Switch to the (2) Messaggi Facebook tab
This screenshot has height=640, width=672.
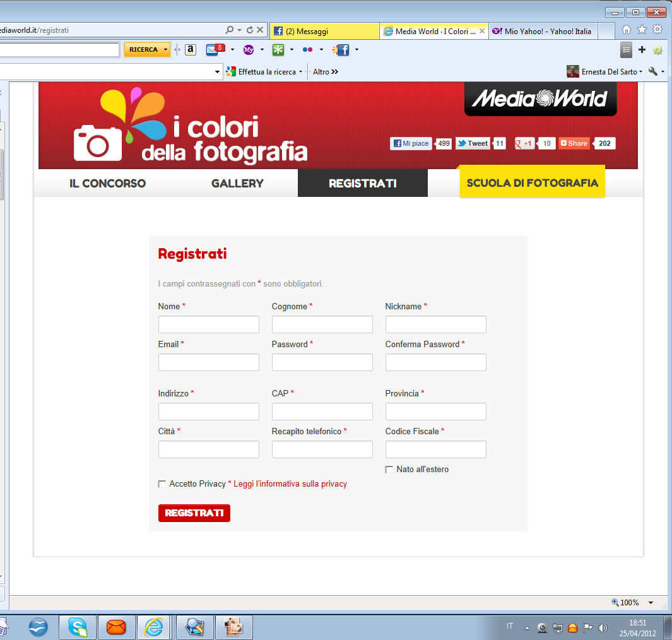click(x=324, y=32)
